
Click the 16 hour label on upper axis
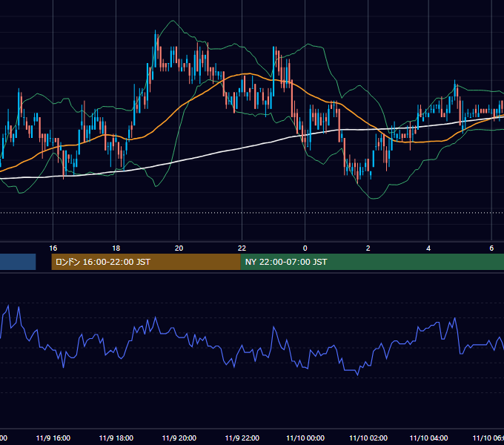tap(53, 248)
